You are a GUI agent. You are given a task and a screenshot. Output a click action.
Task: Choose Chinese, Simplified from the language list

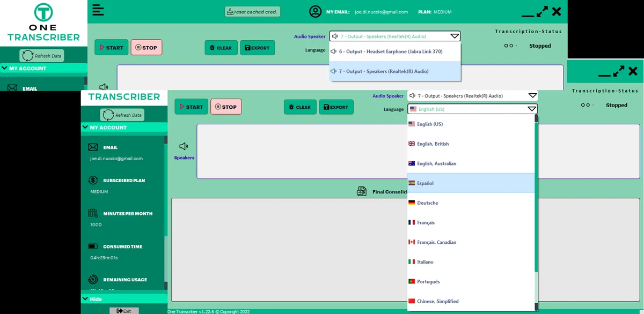click(x=471, y=301)
